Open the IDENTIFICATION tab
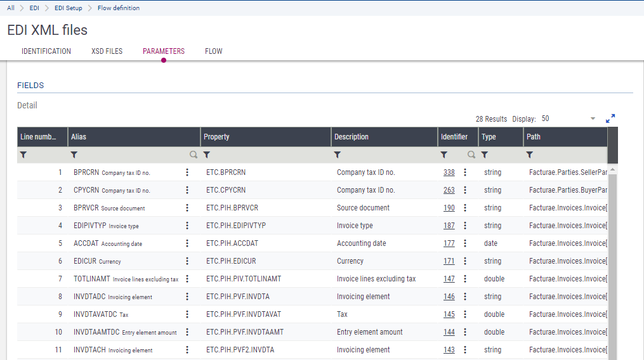Screen dimensions: 644x360 pyautogui.click(x=46, y=51)
